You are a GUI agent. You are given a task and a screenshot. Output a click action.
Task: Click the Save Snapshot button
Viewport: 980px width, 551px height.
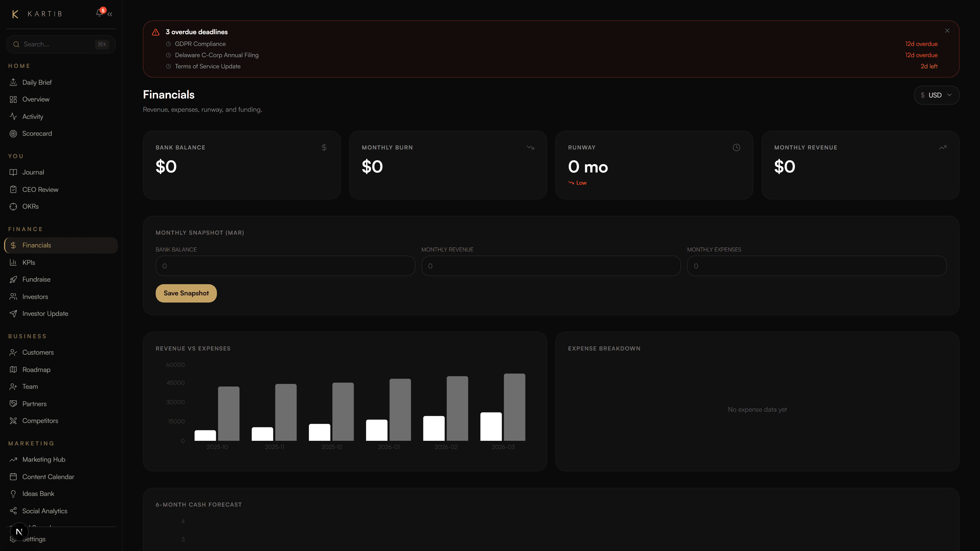(186, 293)
